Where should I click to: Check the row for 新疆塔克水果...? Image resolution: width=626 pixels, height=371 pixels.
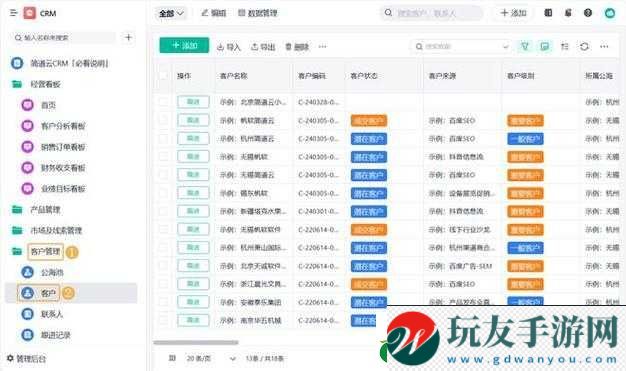163,211
